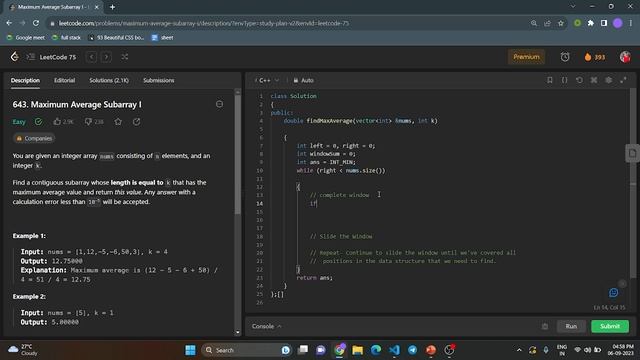Switch to the Editorial tab
Image resolution: width=640 pixels, height=360 pixels.
click(x=64, y=80)
